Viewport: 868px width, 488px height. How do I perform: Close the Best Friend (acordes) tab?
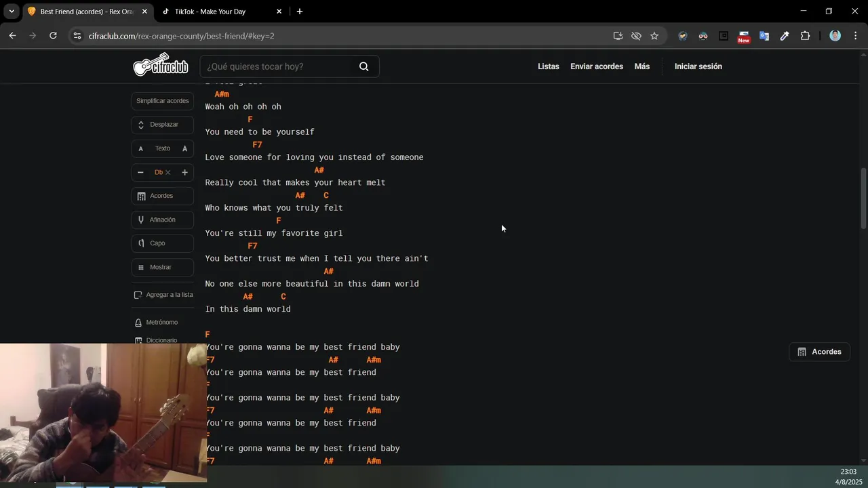(x=144, y=12)
